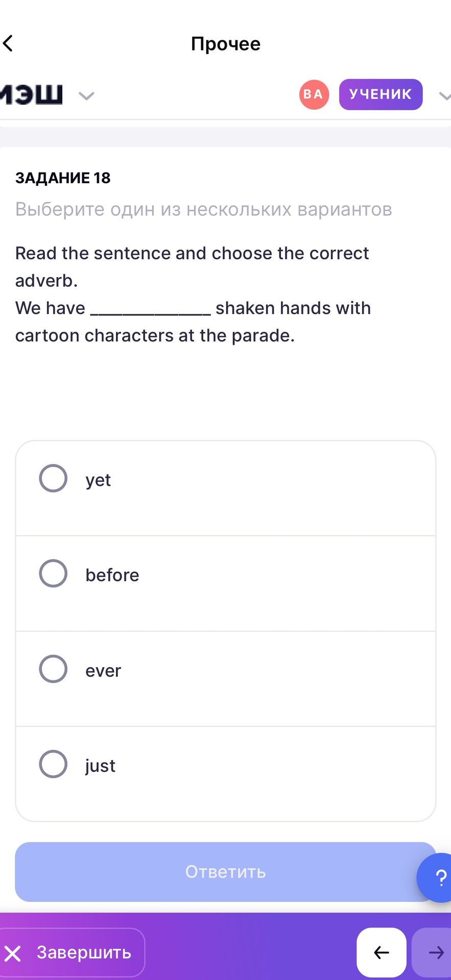
Task: Open the BA profile avatar
Action: [x=314, y=94]
